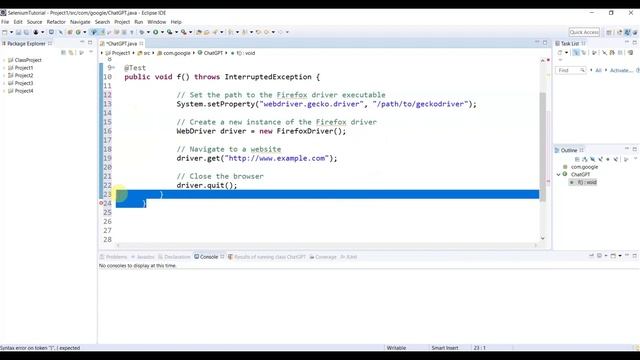Image resolution: width=640 pixels, height=360 pixels.
Task: Open the New file dropdown arrow
Action: coord(11,32)
